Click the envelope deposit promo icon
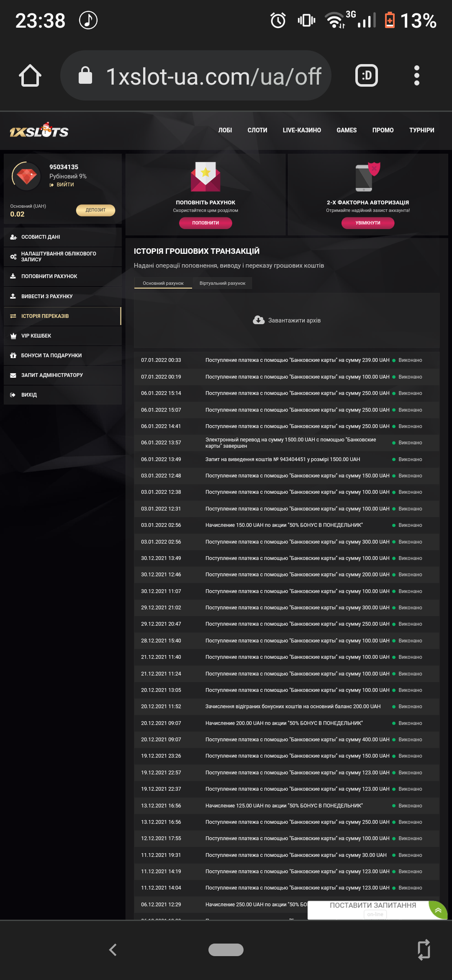Screen dimensions: 452x980 coord(205,176)
